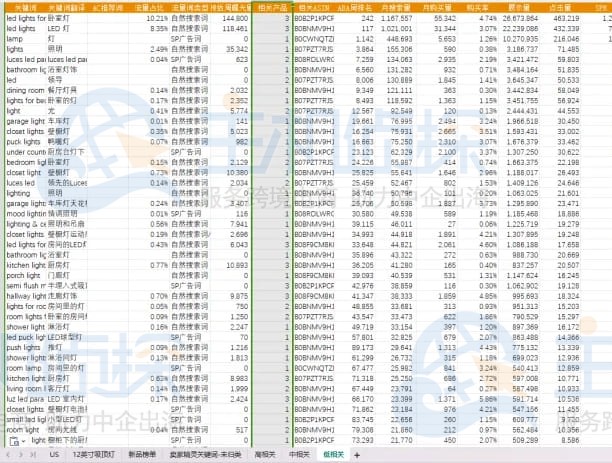Switch to the US sheet tab
This screenshot has height=463, width=612.
tap(54, 454)
